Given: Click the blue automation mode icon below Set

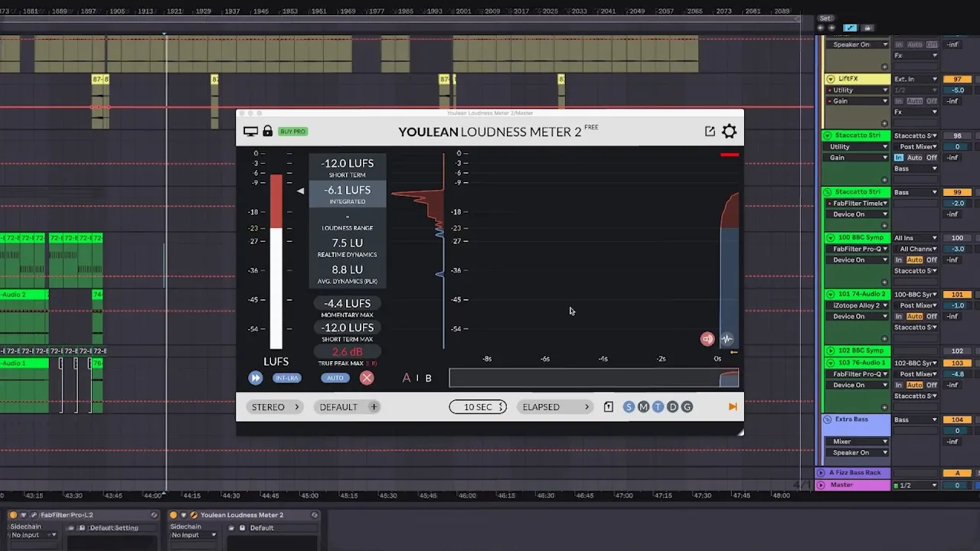Looking at the screenshot, I should 850,28.
